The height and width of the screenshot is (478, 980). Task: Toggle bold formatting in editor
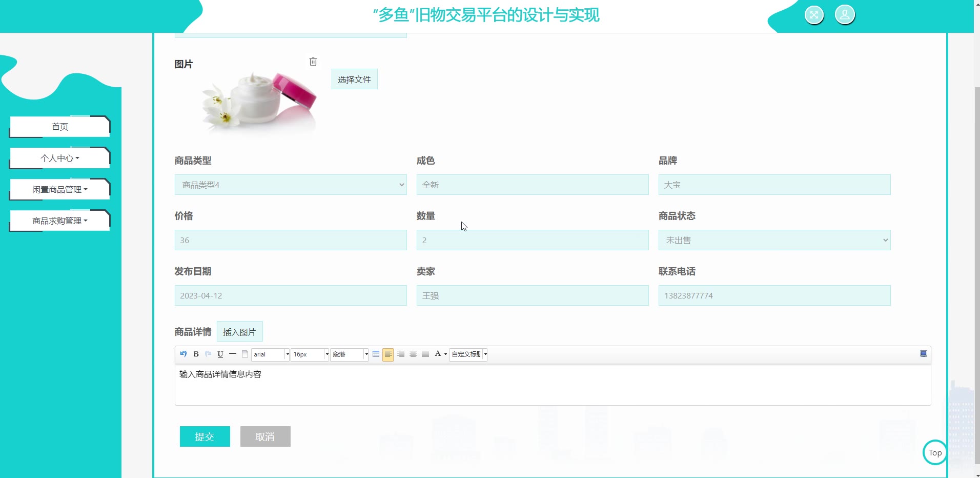196,354
